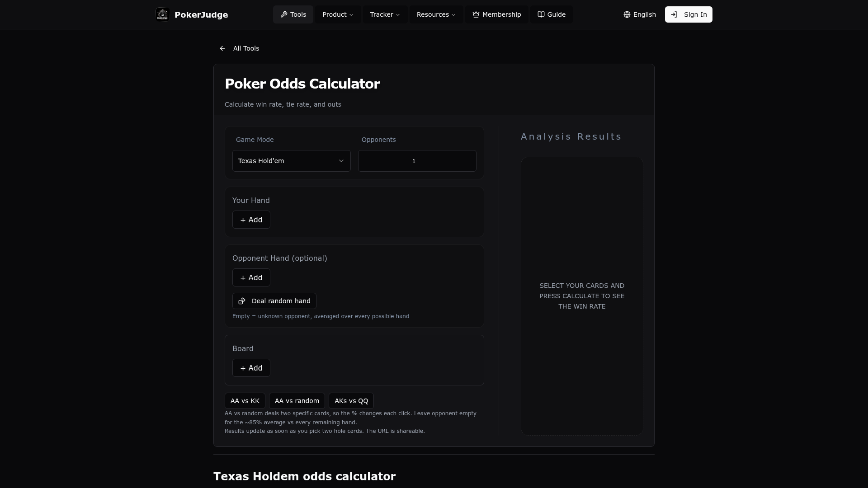Switch language from English
Image resolution: width=868 pixels, height=488 pixels.
[640, 14]
